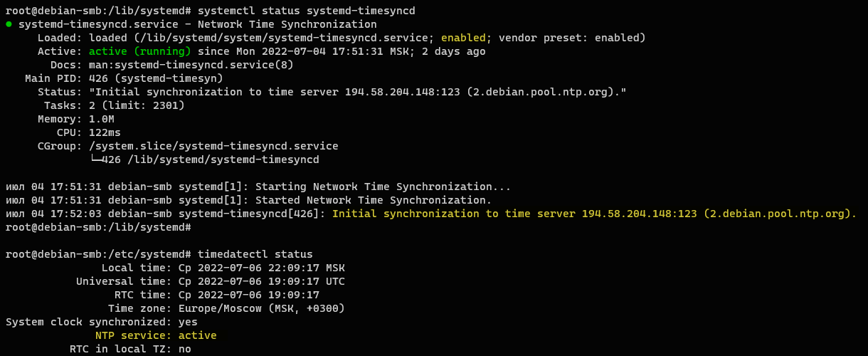The width and height of the screenshot is (868, 356).
Task: Click the green active status dot
Action: pyautogui.click(x=9, y=24)
